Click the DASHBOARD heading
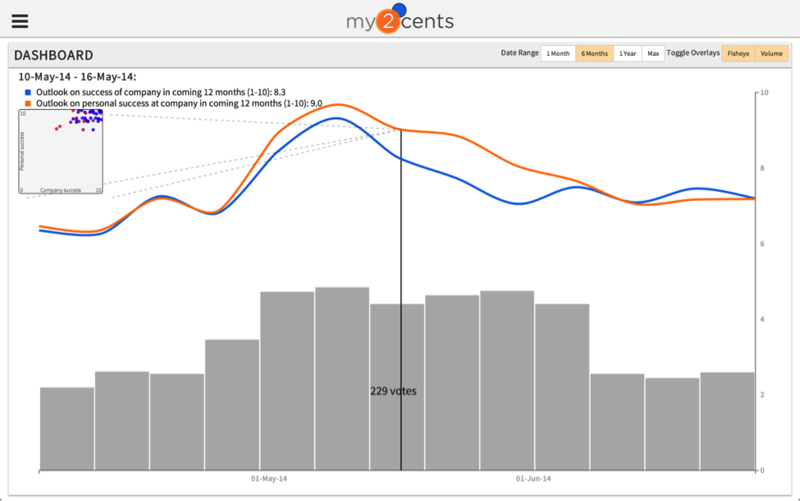800x501 pixels. [54, 55]
